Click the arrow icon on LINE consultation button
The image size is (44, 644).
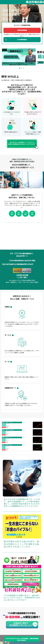(x=6, y=40)
